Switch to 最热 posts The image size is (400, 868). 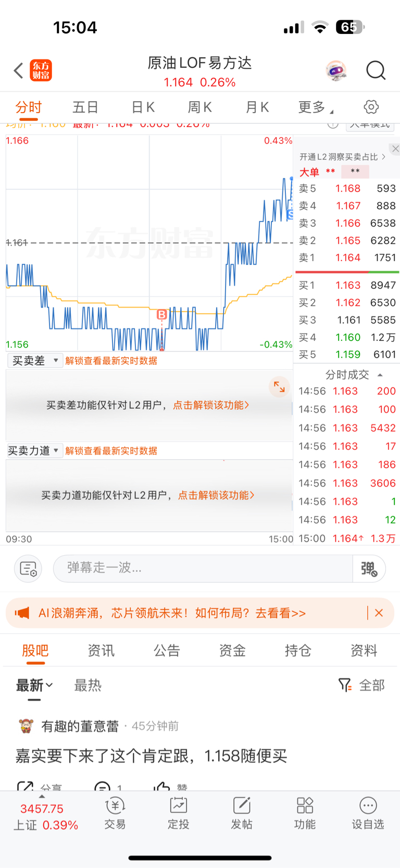(x=87, y=685)
